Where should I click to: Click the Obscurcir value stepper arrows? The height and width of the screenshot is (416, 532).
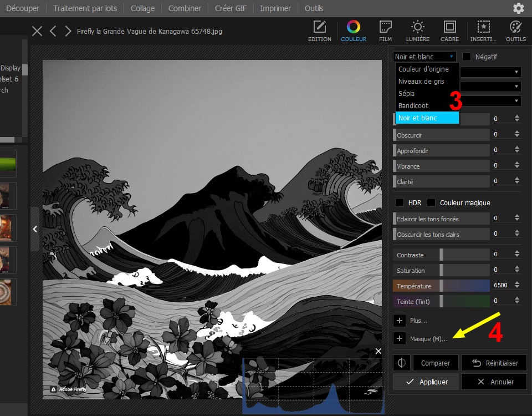516,134
